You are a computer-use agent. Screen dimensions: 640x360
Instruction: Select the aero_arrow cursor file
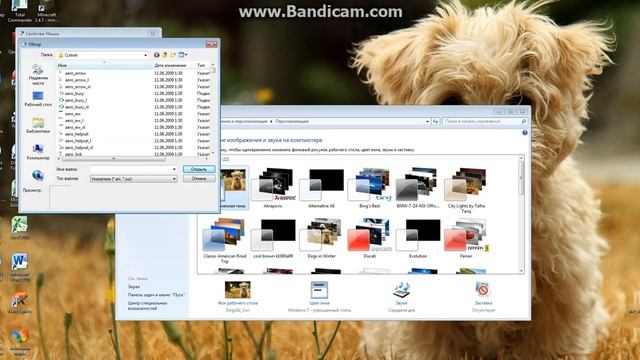[75, 73]
